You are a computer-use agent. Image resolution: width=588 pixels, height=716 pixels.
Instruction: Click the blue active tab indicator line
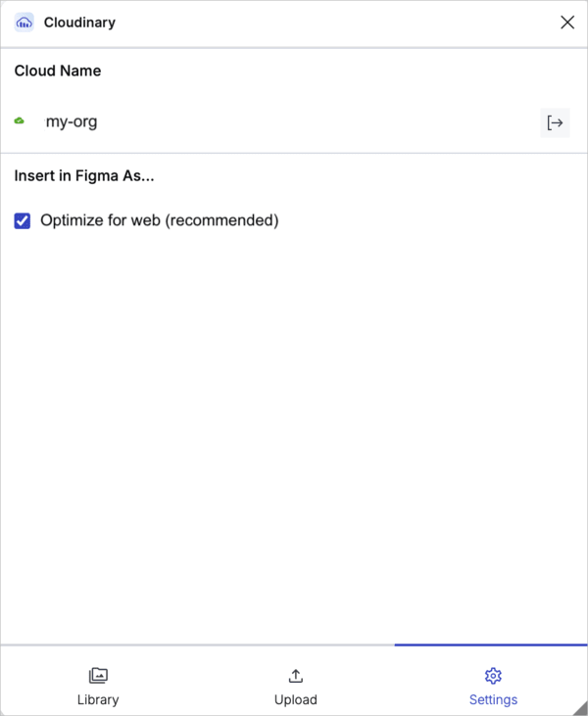(x=491, y=644)
